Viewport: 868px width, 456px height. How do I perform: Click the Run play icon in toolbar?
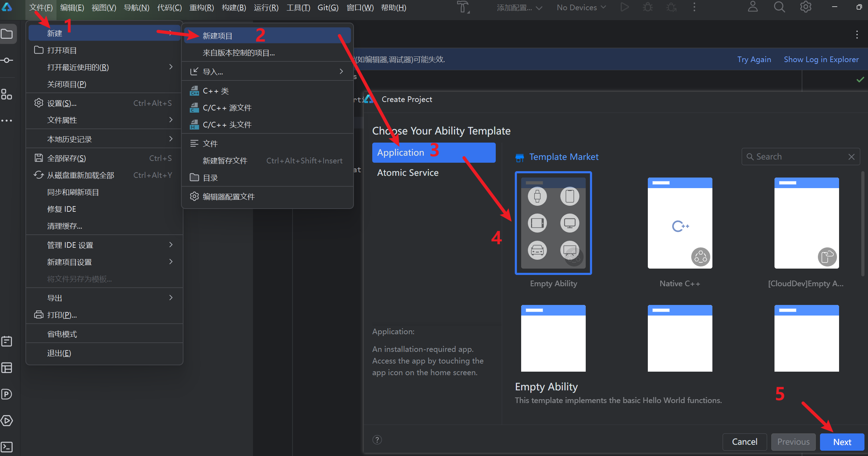point(625,7)
